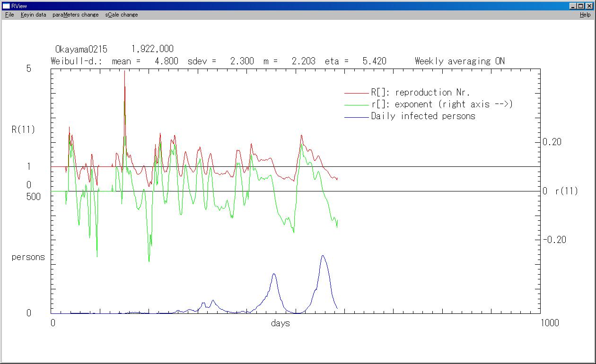Click the r(11) right axis label
Screen dimensions: 596x364
coord(566,191)
